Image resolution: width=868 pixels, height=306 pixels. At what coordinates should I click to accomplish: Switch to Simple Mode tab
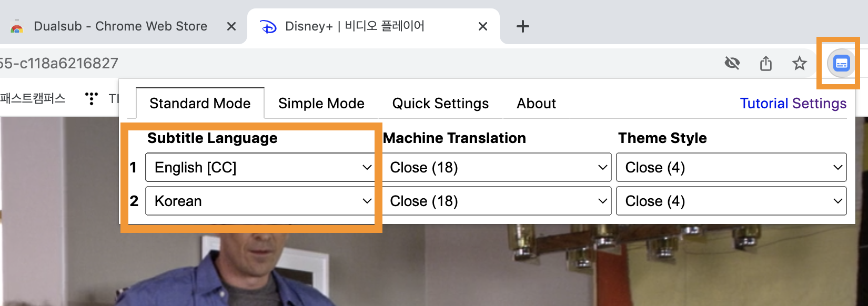(x=321, y=103)
